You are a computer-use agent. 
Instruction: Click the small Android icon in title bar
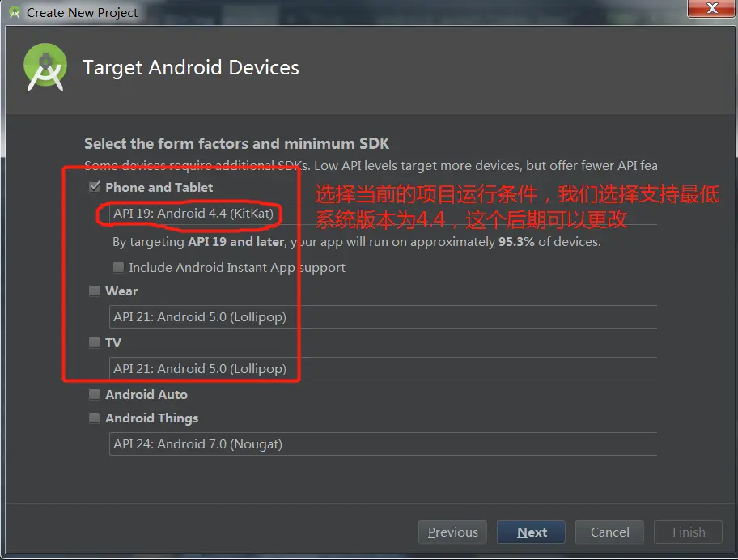coord(15,13)
